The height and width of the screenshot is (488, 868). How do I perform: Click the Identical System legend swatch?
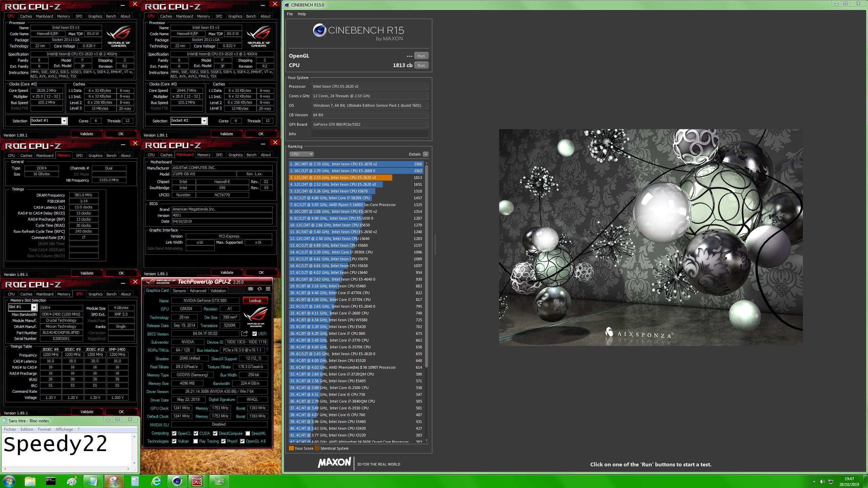coord(317,448)
